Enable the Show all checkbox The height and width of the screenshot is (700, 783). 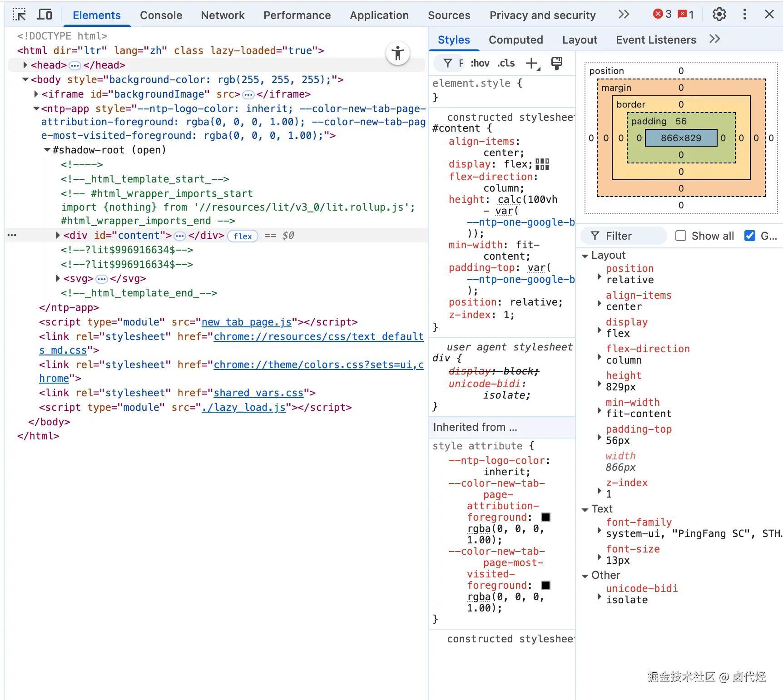[x=680, y=236]
